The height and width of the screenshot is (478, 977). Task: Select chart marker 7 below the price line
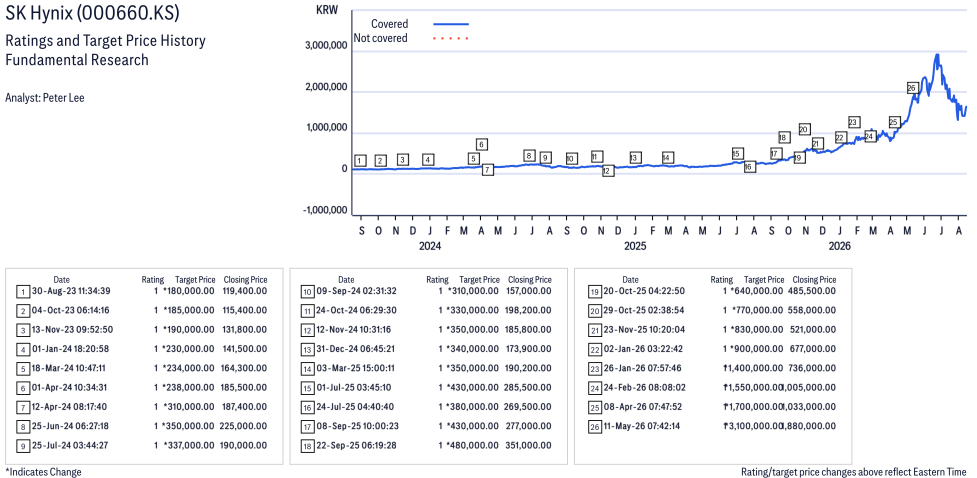tap(488, 169)
